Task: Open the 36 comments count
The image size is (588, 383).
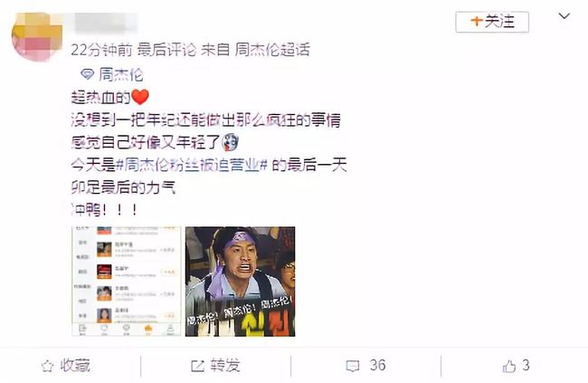Action: point(377,365)
